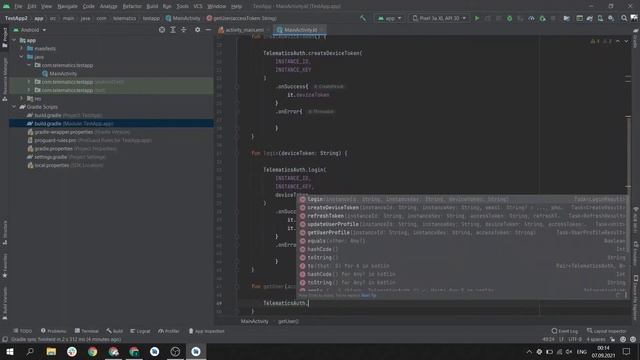Image resolution: width=640 pixels, height=360 pixels.
Task: Open the Refactor menu
Action: pos(132,6)
